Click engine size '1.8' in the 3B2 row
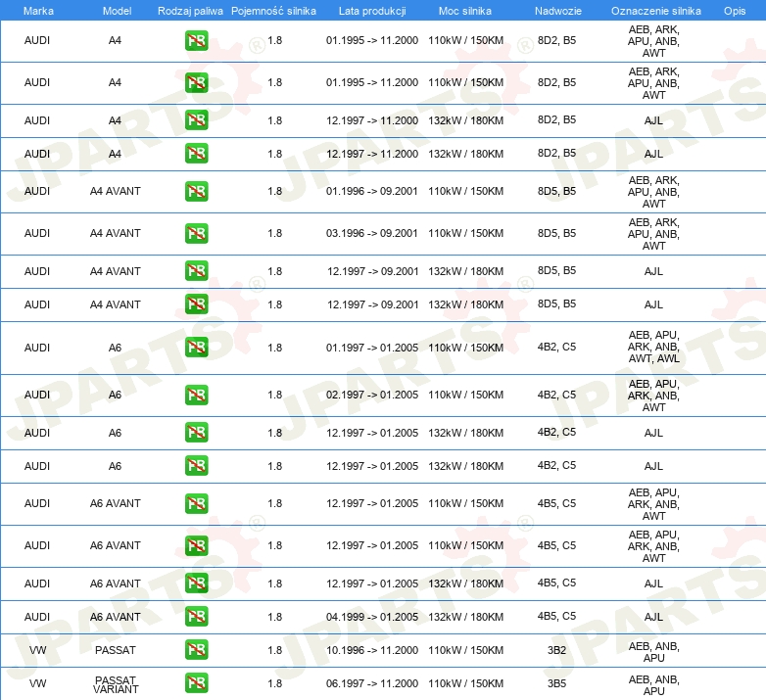This screenshot has height=700, width=766. tap(275, 650)
